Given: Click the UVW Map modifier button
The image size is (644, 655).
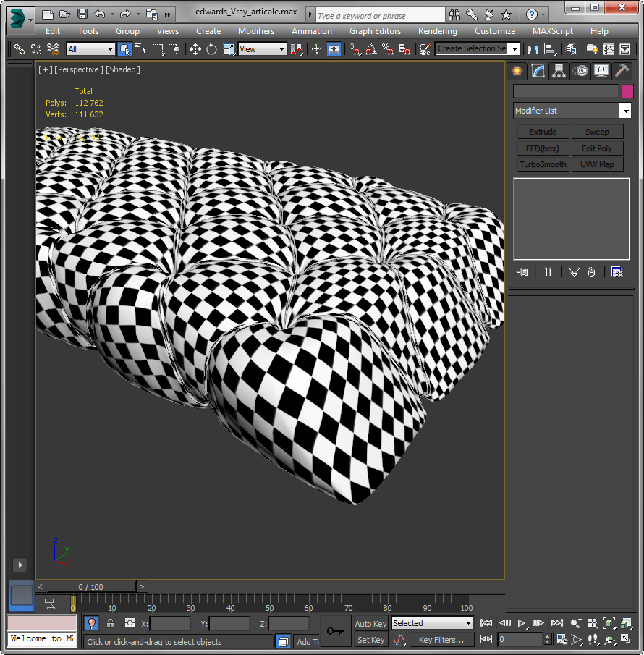Looking at the screenshot, I should (597, 164).
